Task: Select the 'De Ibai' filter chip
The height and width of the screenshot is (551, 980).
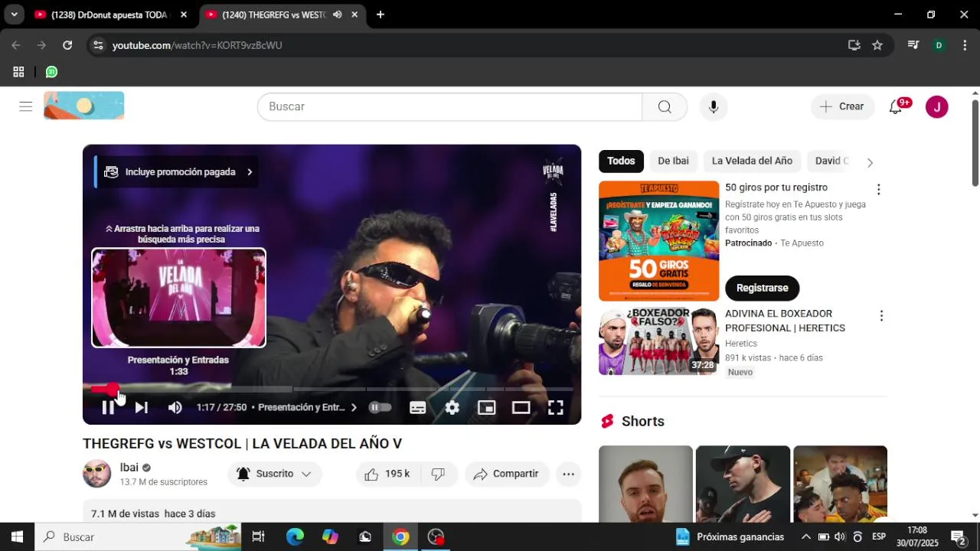Action: coord(673,161)
